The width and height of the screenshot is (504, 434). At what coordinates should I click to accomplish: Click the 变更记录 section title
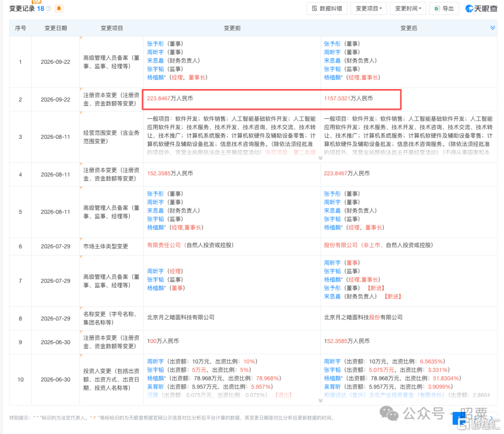click(22, 9)
